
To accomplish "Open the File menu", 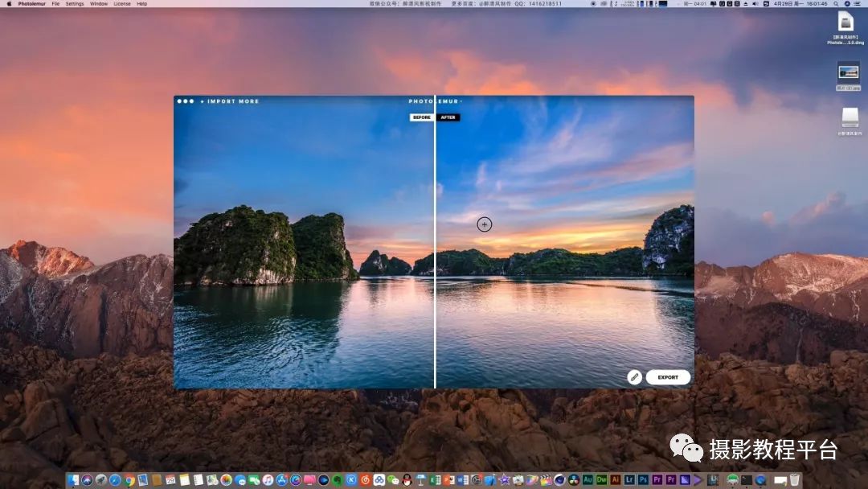I will [x=55, y=4].
